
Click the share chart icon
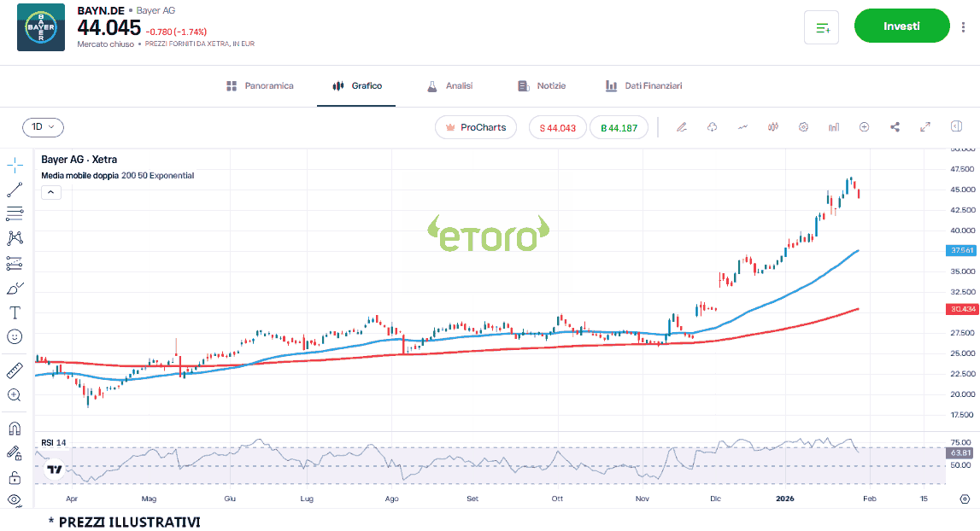point(895,127)
